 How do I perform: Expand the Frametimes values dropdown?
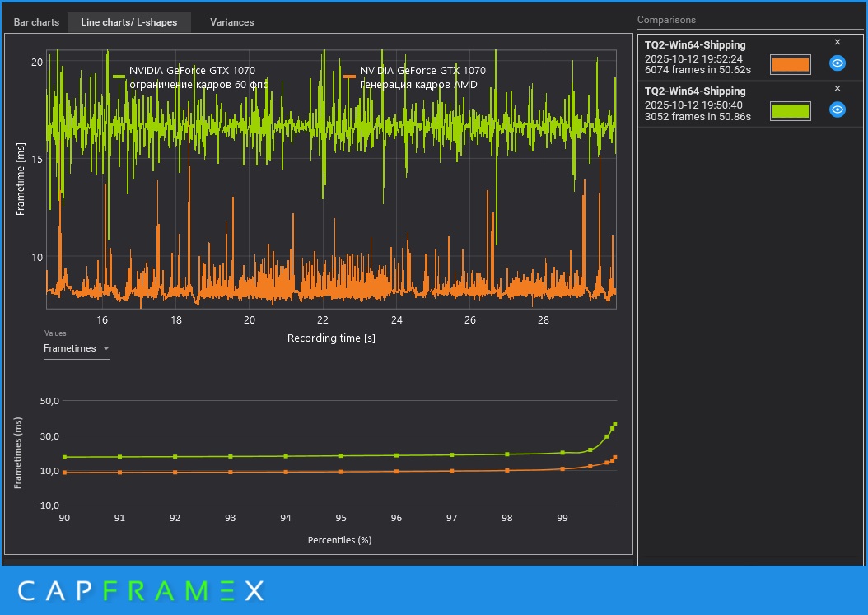pos(77,348)
